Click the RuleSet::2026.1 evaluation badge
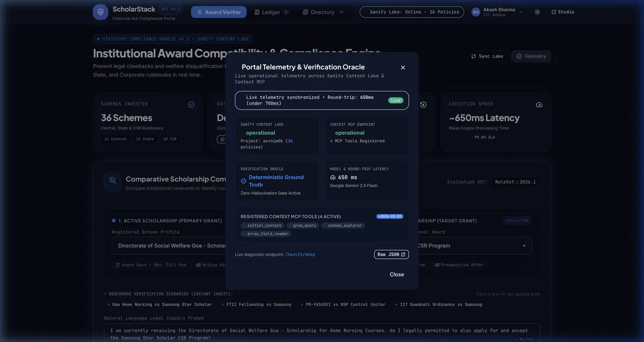644x342 pixels. coord(515,182)
